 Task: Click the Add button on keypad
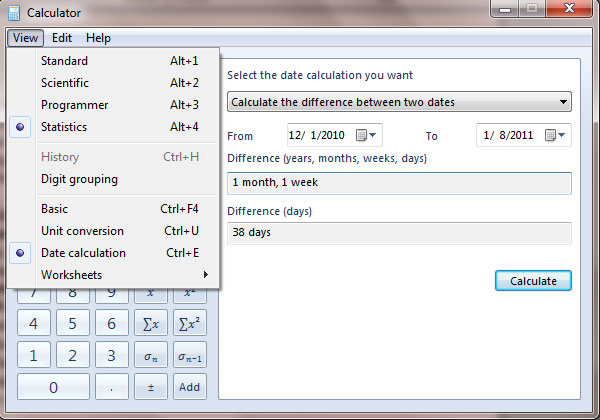coord(190,387)
